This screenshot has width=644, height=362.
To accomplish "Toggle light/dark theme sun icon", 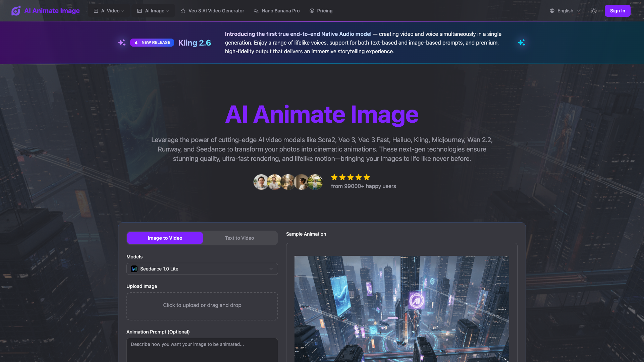I will coord(594,11).
